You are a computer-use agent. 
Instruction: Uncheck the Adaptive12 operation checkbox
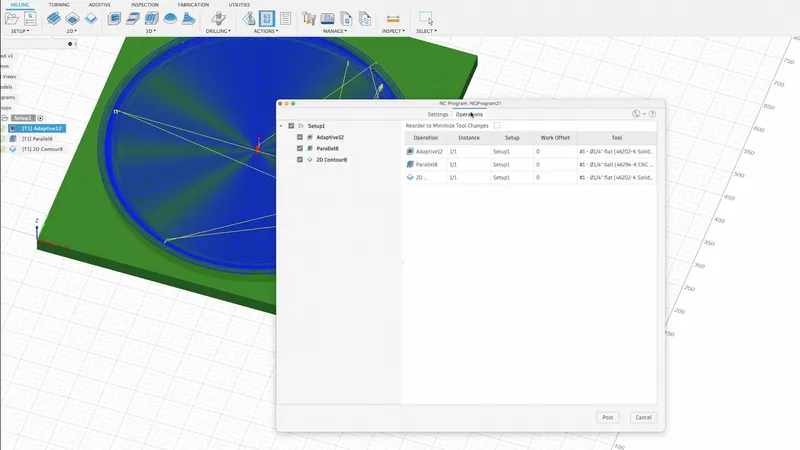[300, 137]
